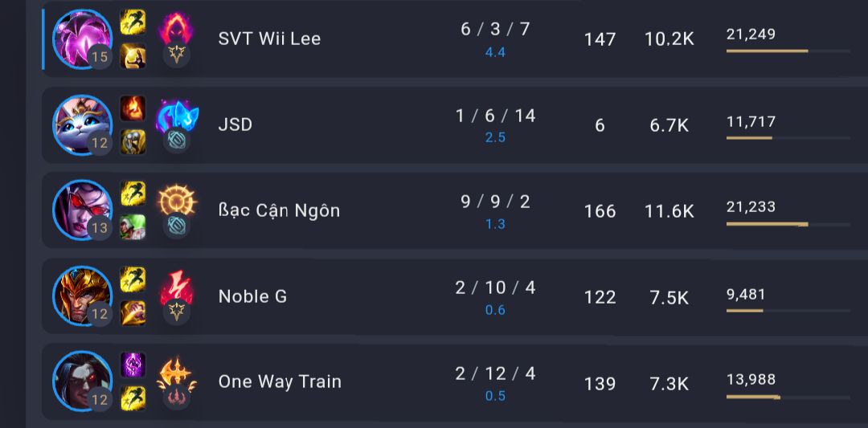Open the Noble G player name

(252, 297)
